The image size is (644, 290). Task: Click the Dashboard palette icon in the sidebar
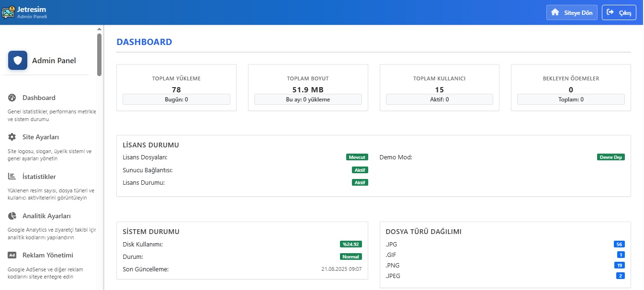12,98
